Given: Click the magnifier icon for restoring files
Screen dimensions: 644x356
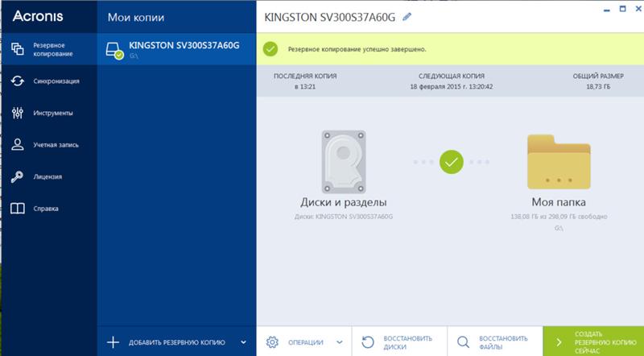Looking at the screenshot, I should coord(464,342).
